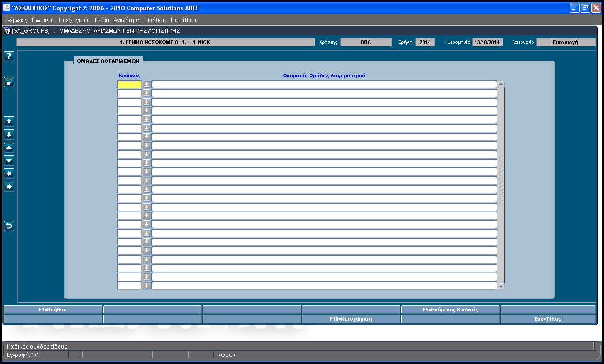The height and width of the screenshot is (364, 604).
Task: Click the first row's Ονομασία Ομάδας Λογαριασμού field
Action: pyautogui.click(x=324, y=84)
